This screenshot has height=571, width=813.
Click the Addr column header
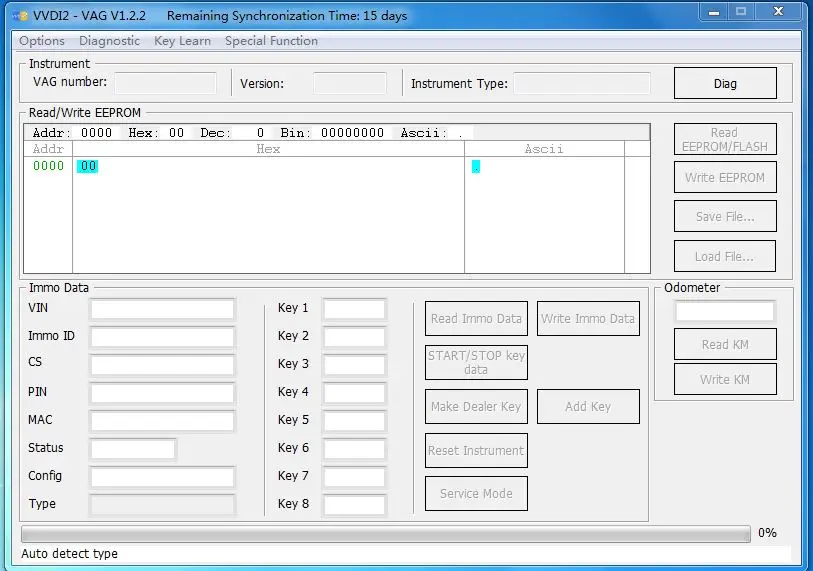[48, 149]
